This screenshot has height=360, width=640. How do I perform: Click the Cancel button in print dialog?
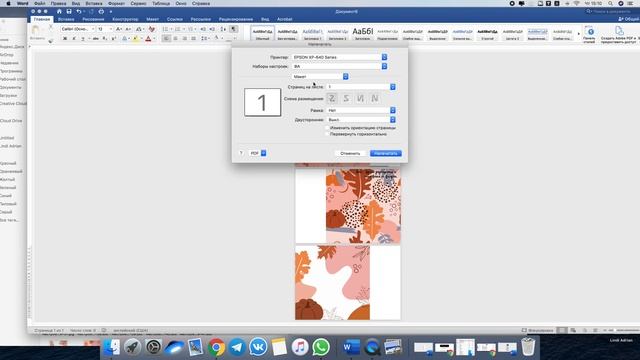click(350, 153)
